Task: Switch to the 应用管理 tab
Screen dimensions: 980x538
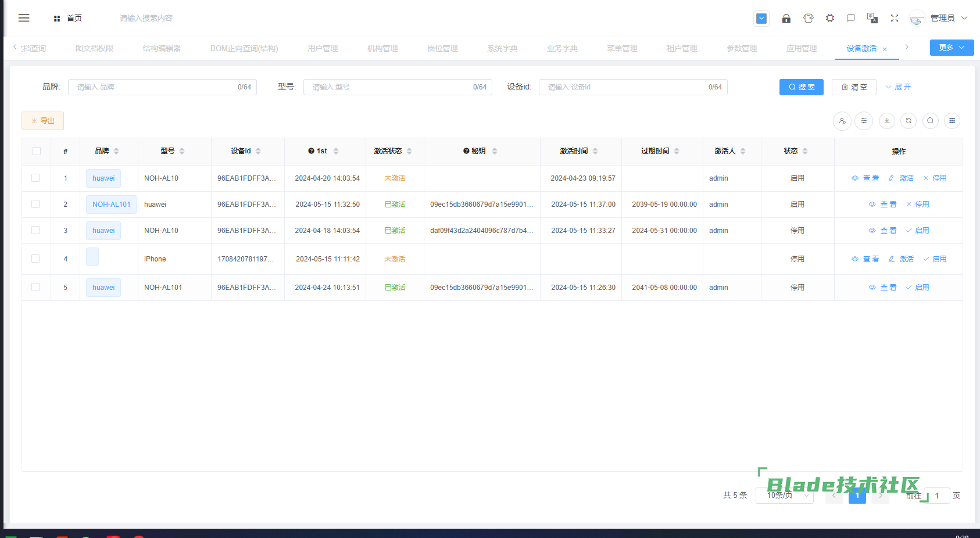Action: point(802,48)
